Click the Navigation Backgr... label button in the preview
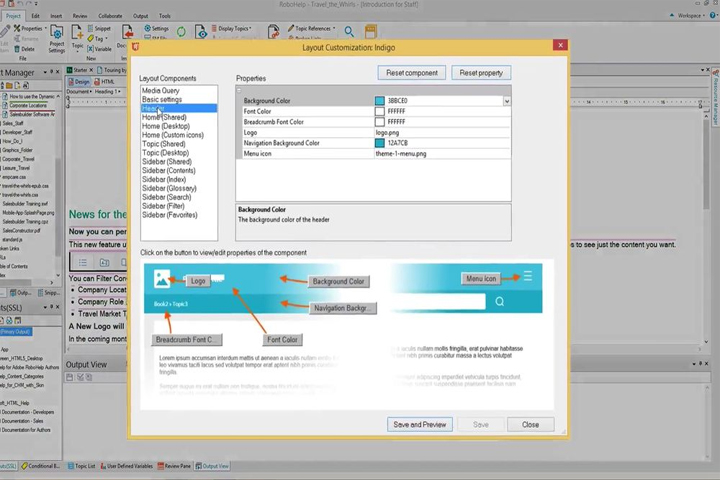 pyautogui.click(x=343, y=308)
